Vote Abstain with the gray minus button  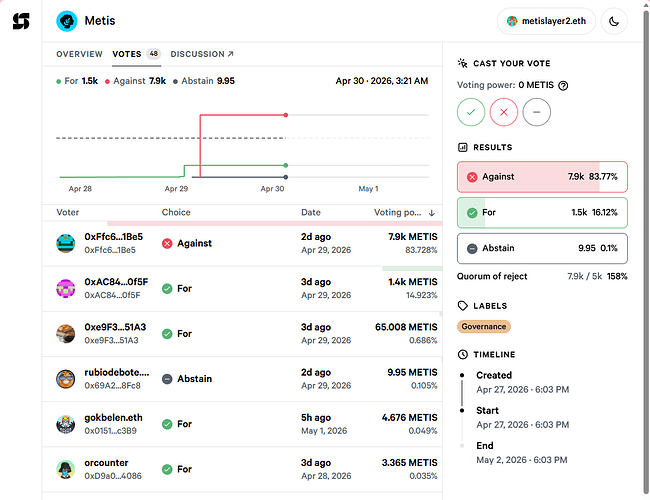click(x=536, y=112)
